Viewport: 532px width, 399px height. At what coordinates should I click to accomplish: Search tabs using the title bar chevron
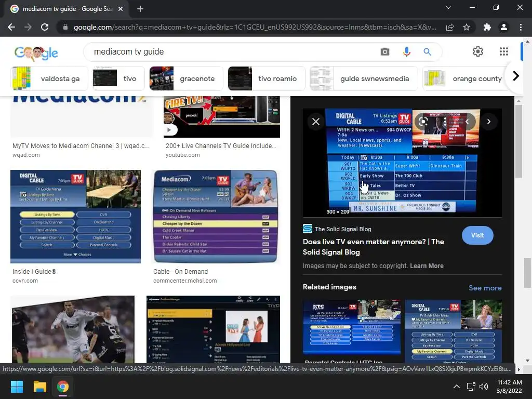(x=448, y=7)
